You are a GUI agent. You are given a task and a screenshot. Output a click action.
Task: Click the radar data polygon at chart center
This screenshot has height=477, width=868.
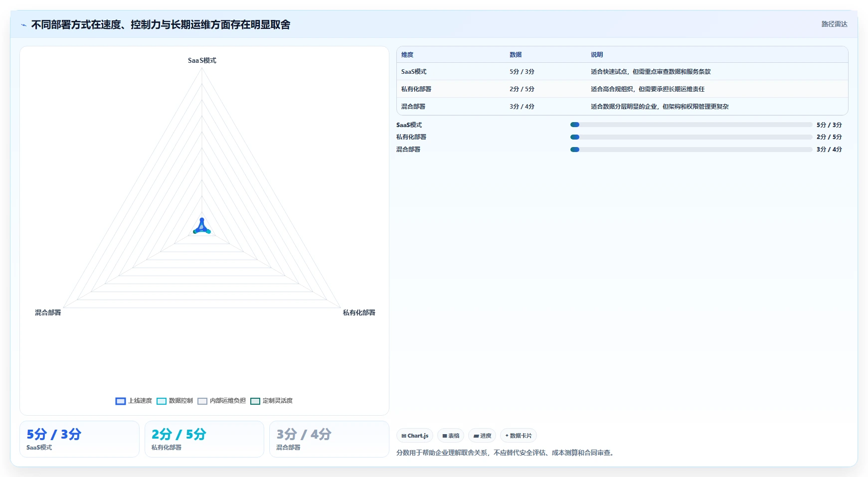click(x=202, y=227)
